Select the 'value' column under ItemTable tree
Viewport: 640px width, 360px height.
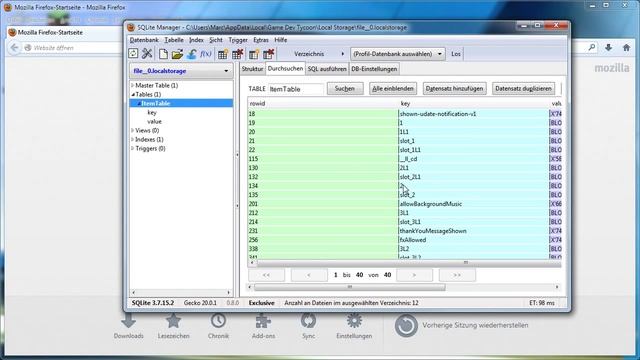point(155,121)
